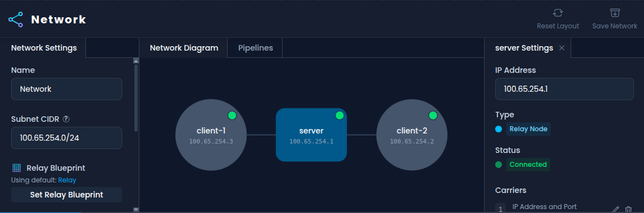This screenshot has height=213, width=644.
Task: Click the Relay Node type badge
Action: tap(528, 129)
